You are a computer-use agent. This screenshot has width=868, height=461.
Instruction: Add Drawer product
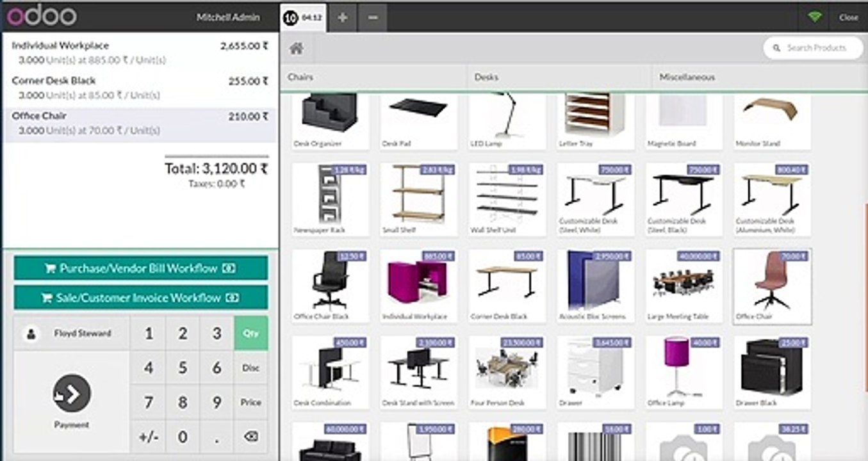[x=595, y=372]
